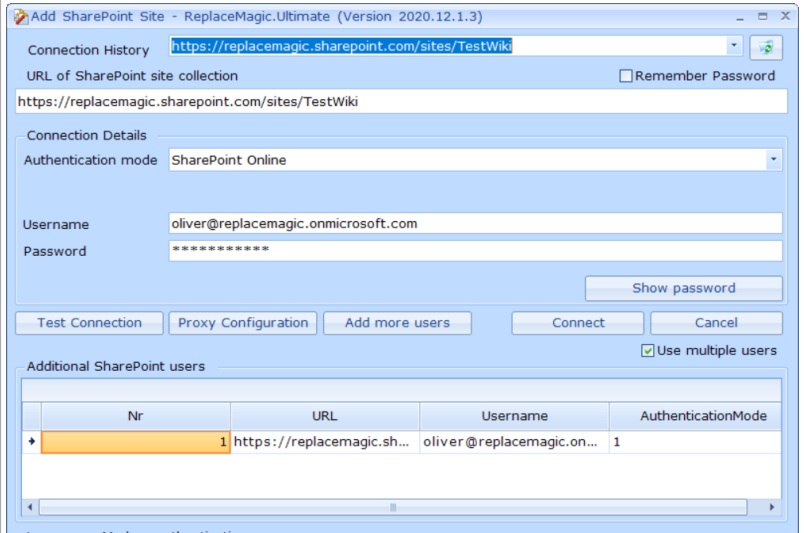Select the Nr cell with value 1
Image resolution: width=804 pixels, height=533 pixels.
[135, 442]
